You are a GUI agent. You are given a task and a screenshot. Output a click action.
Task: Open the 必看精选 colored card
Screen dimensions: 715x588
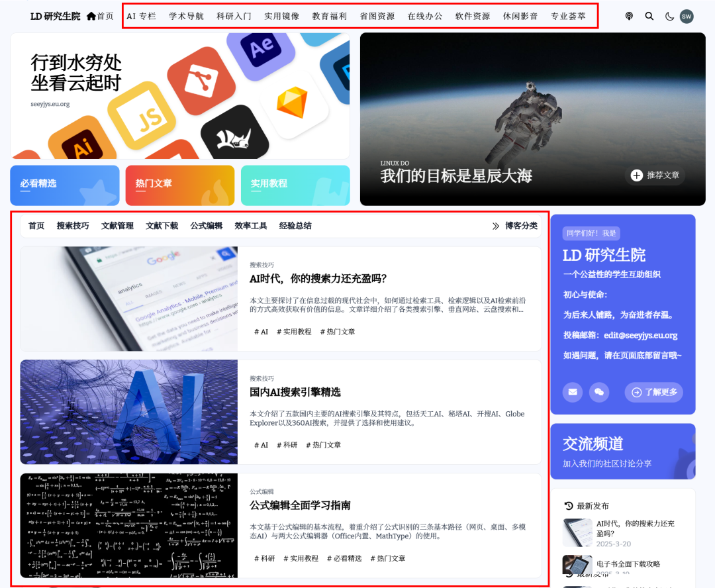[65, 185]
